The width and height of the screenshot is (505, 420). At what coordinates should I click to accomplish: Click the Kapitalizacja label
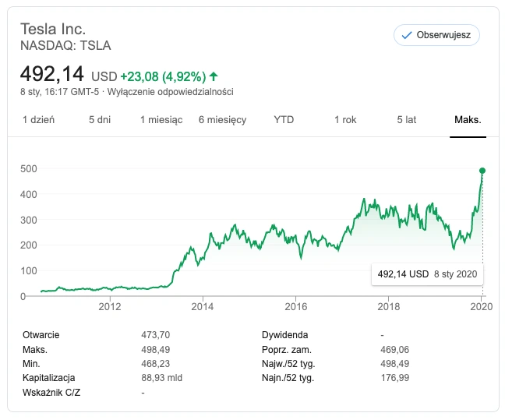tap(48, 378)
